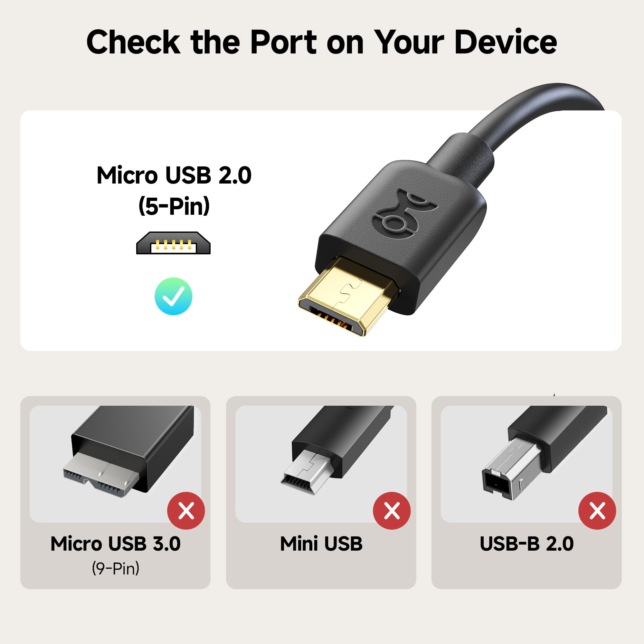Image resolution: width=644 pixels, height=644 pixels.
Task: Click the "Micro USB 2.0" label
Action: [174, 175]
